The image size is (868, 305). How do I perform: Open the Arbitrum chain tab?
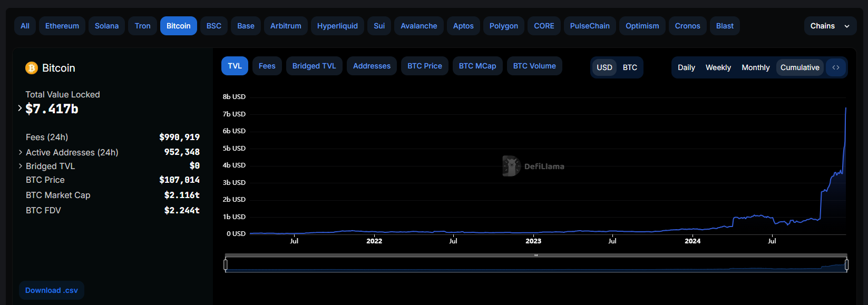[286, 26]
